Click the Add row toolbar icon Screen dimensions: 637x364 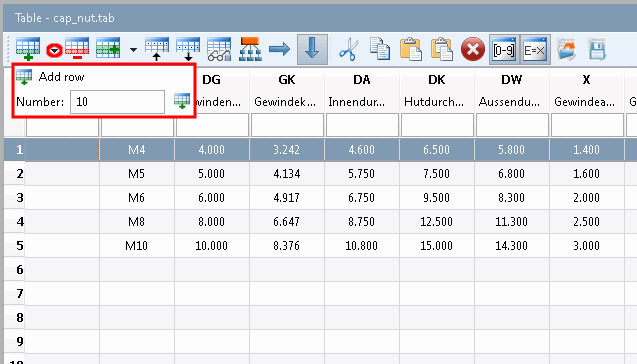(x=28, y=49)
